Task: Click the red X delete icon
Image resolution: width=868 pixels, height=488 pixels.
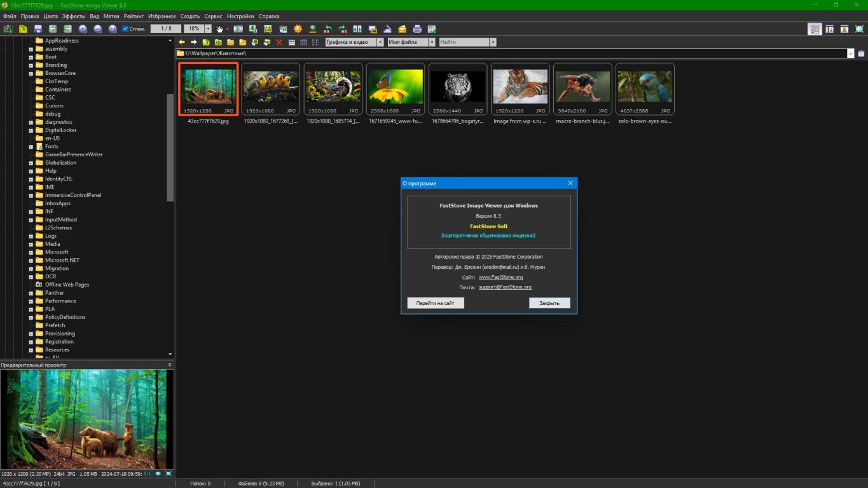Action: (279, 43)
